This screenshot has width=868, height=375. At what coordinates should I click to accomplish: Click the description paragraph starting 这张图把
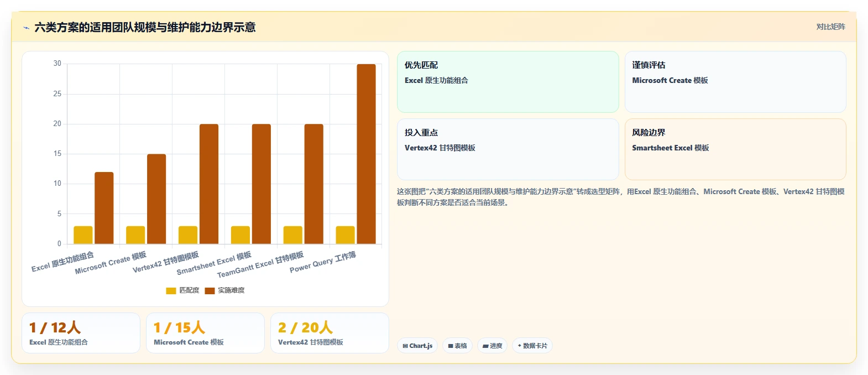[621, 197]
